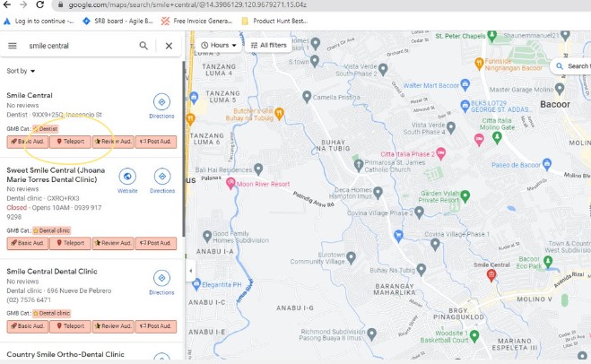Click Basic Aud. for Smile Central Dental Clinic
The height and width of the screenshot is (364, 591).
[28, 326]
